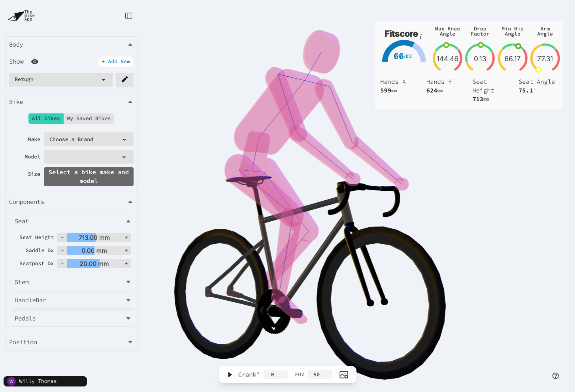The height and width of the screenshot is (392, 575).
Task: Edit the Retugh body with pencil icon
Action: click(x=124, y=79)
